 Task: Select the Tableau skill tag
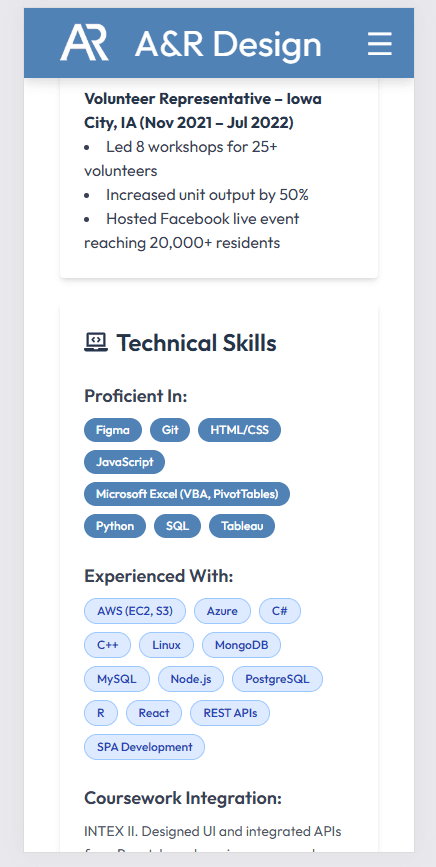point(242,526)
